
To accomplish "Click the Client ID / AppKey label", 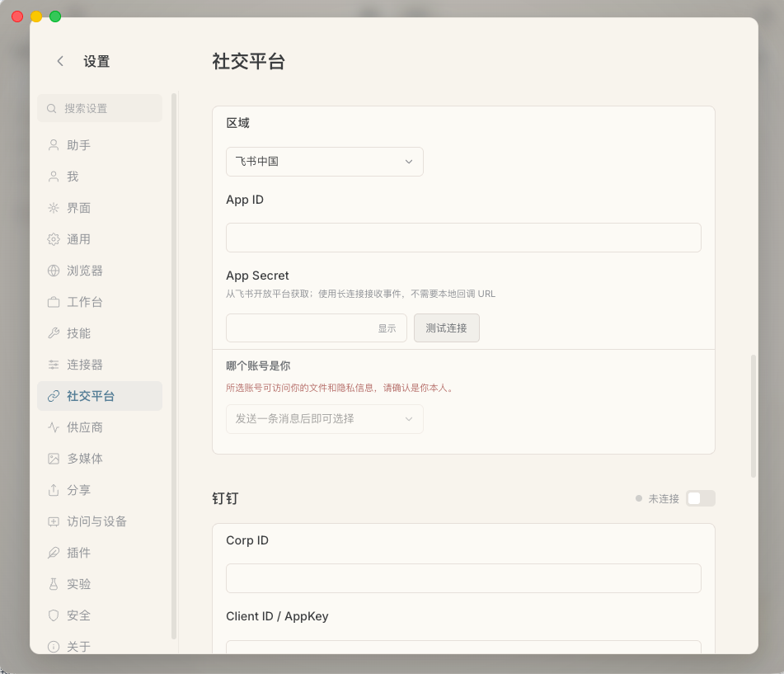I will [x=277, y=616].
